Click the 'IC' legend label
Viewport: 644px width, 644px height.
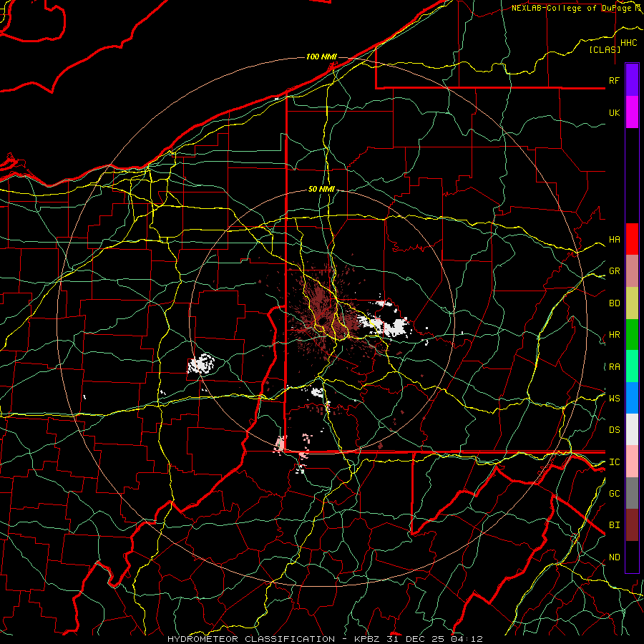coord(614,462)
